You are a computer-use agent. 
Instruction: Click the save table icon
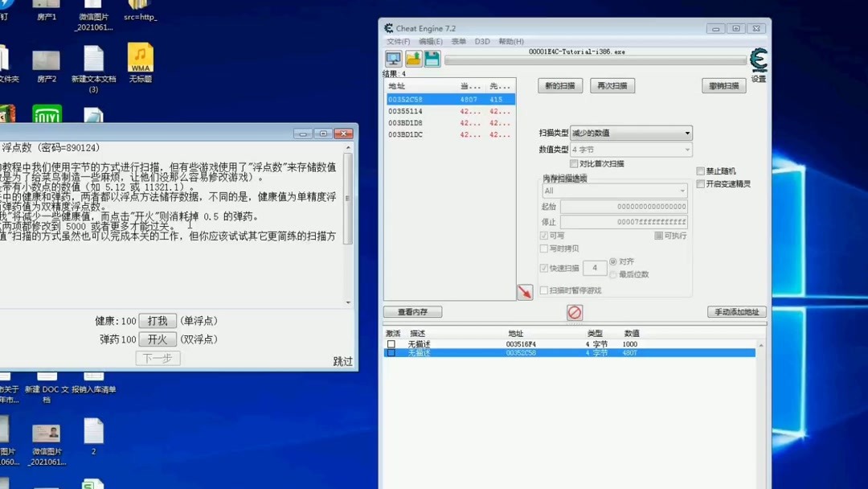coord(432,58)
